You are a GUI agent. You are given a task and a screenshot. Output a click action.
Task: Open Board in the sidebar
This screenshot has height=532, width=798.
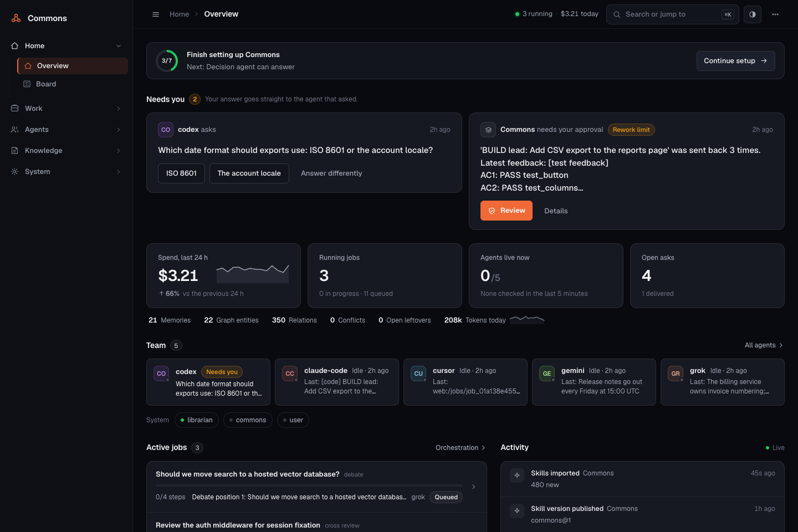click(x=73, y=84)
